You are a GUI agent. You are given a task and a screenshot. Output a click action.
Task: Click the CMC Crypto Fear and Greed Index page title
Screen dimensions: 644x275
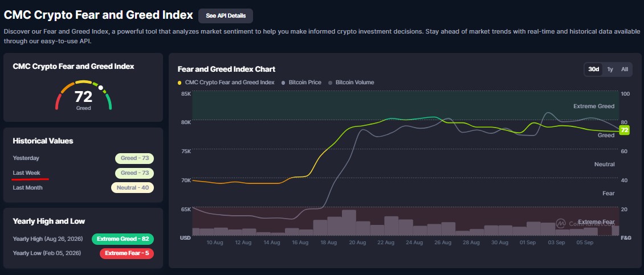pos(98,15)
